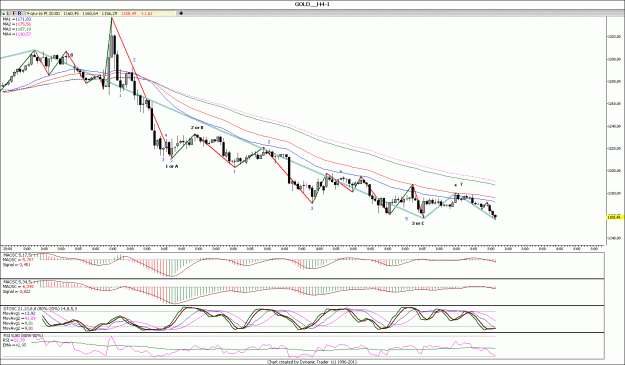This screenshot has width=625, height=365.
Task: Click the black diamond icon after the data bar
Action: click(181, 14)
